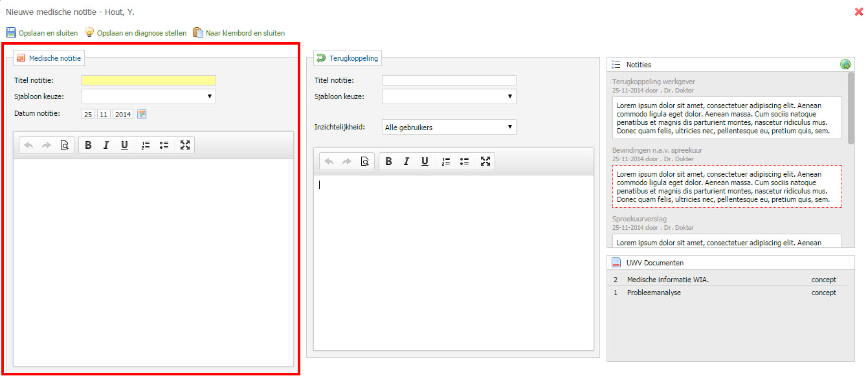Viewport: 868px width, 378px height.
Task: Toggle Italic in Terugkoppeling editor
Action: [406, 162]
